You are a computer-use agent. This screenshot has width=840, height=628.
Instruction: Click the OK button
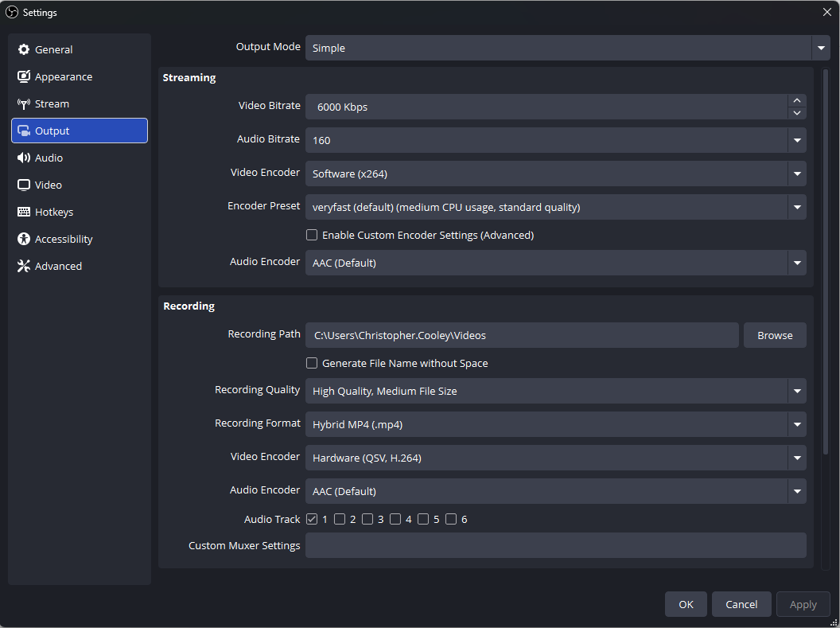(x=686, y=604)
